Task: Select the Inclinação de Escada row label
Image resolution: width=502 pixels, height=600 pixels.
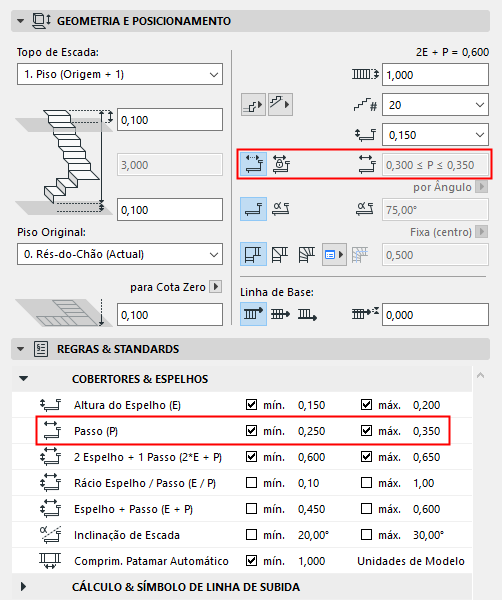Action: click(x=127, y=535)
